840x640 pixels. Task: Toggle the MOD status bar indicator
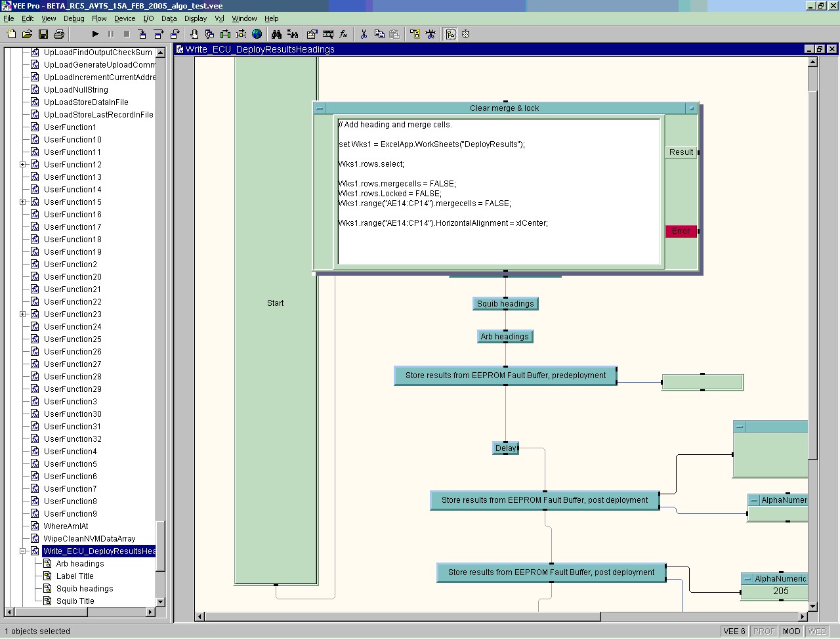[791, 631]
